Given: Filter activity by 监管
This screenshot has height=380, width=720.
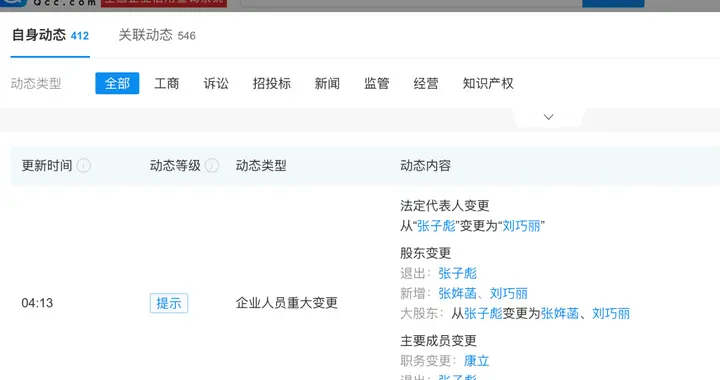Looking at the screenshot, I should pos(377,83).
